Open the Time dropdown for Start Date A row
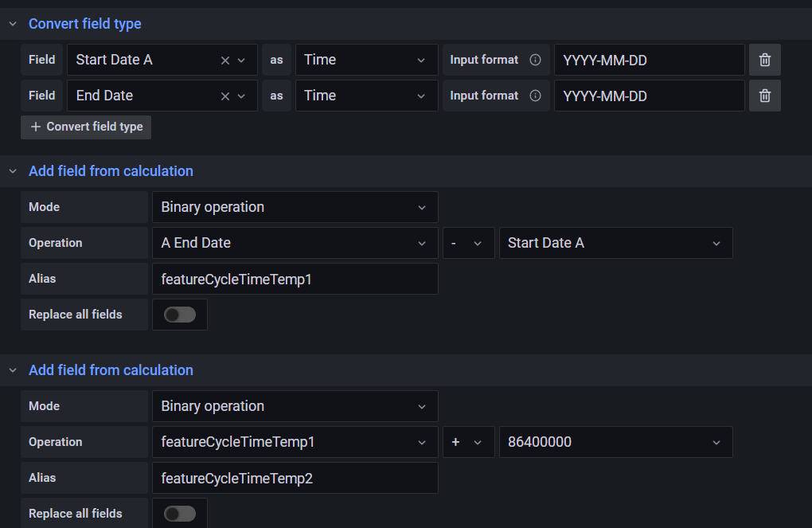The height and width of the screenshot is (528, 812). [366, 59]
